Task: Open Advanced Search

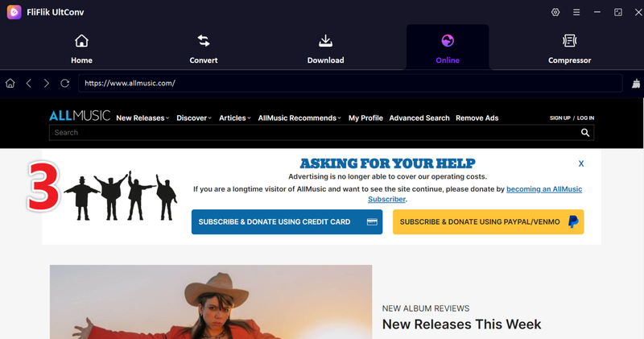Action: [x=419, y=118]
